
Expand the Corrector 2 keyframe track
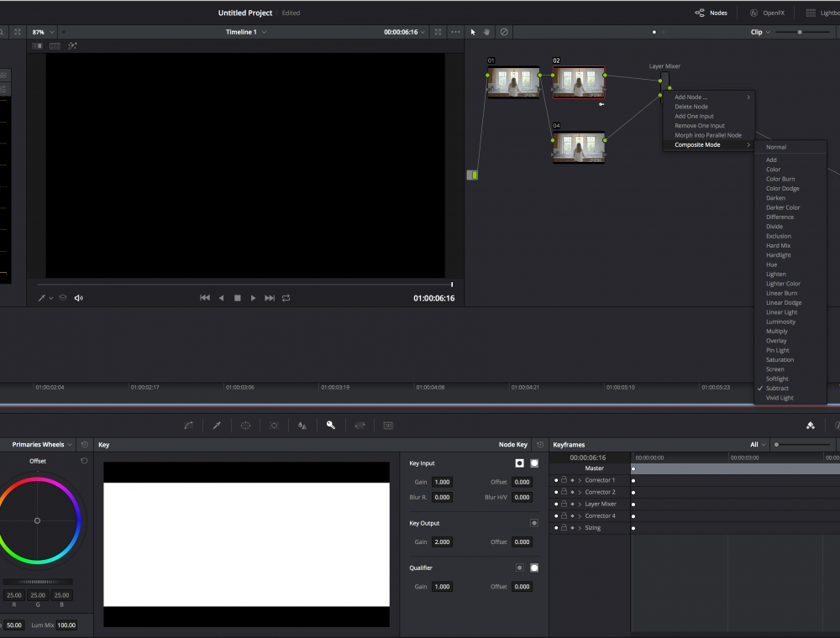coord(580,492)
